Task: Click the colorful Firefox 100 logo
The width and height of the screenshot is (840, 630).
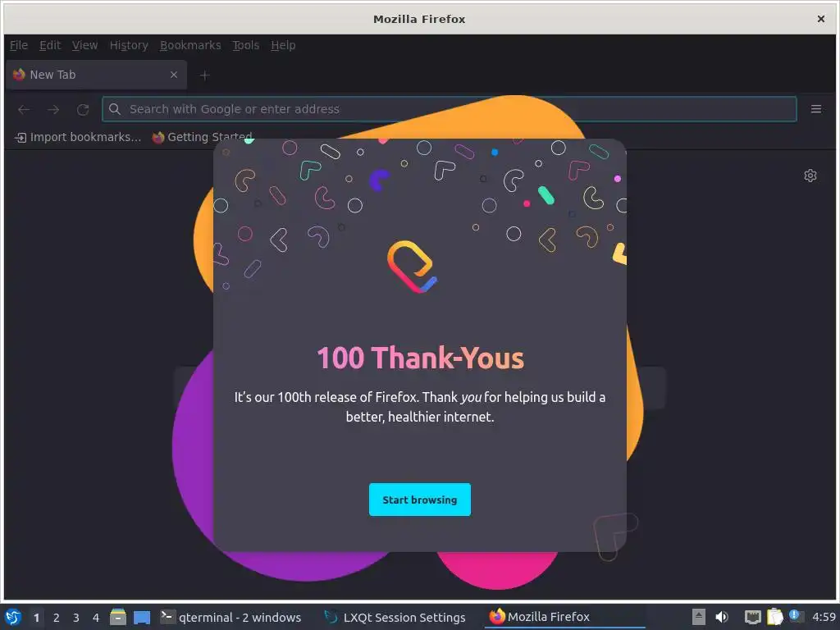Action: point(412,267)
